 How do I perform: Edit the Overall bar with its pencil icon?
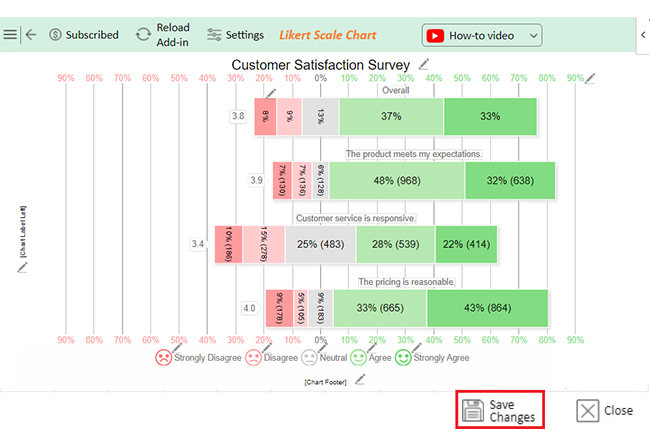(271, 93)
